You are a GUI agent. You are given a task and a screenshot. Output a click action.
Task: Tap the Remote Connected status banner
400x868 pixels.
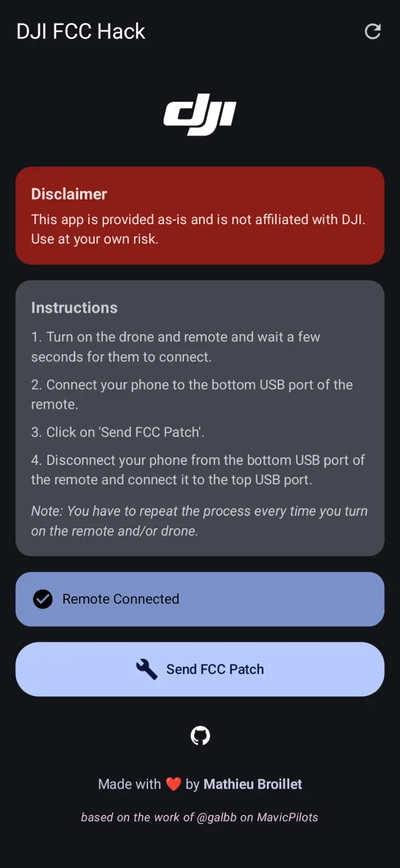tap(200, 599)
